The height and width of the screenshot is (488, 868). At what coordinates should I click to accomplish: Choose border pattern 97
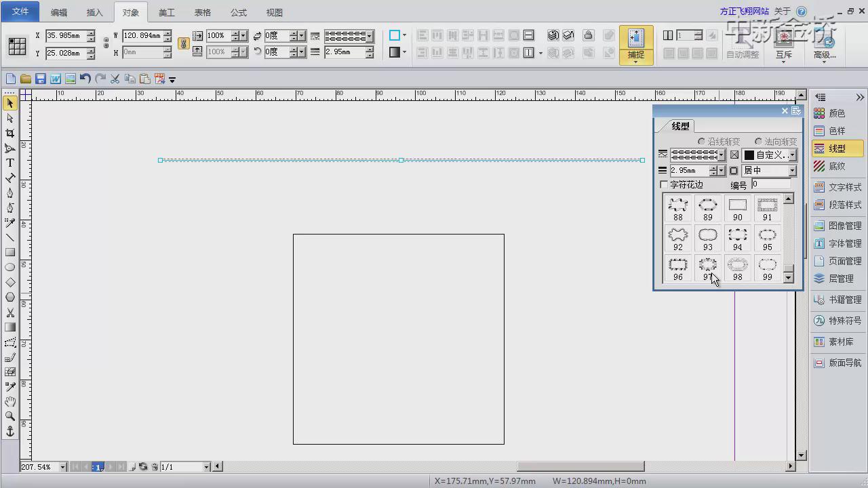pyautogui.click(x=707, y=268)
